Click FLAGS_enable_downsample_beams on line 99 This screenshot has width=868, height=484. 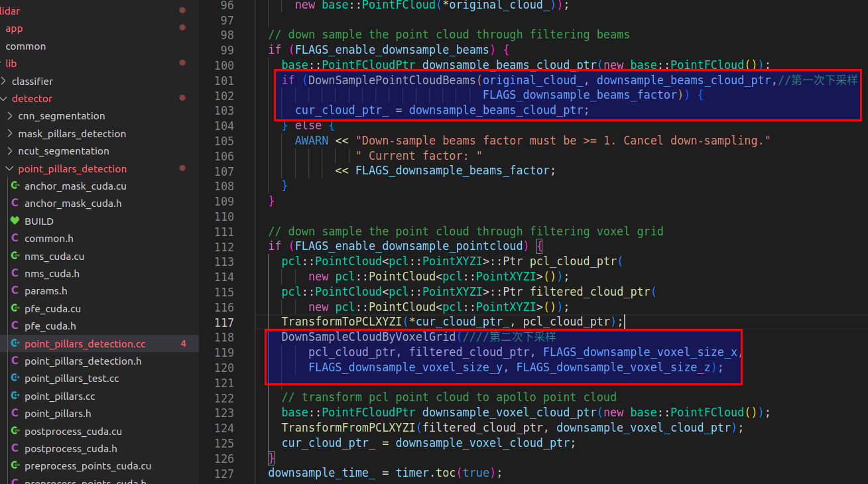pos(392,50)
